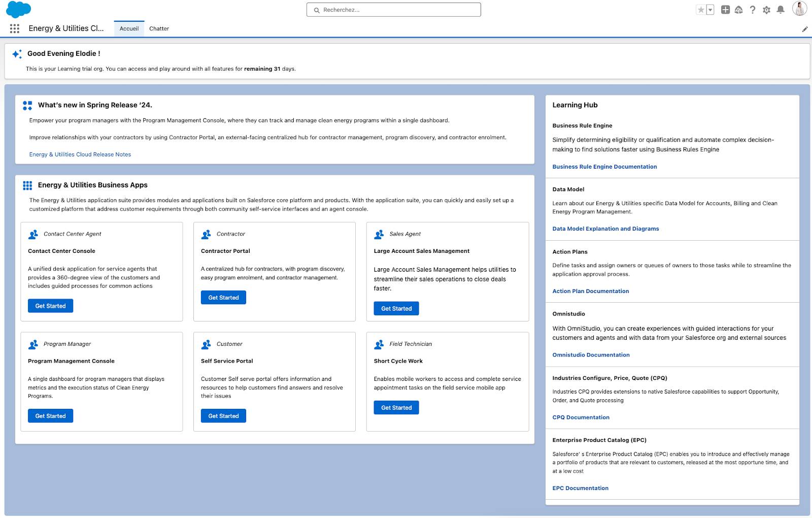Open the favorites list dropdown arrow
Screen dimensions: 812x518
click(710, 10)
